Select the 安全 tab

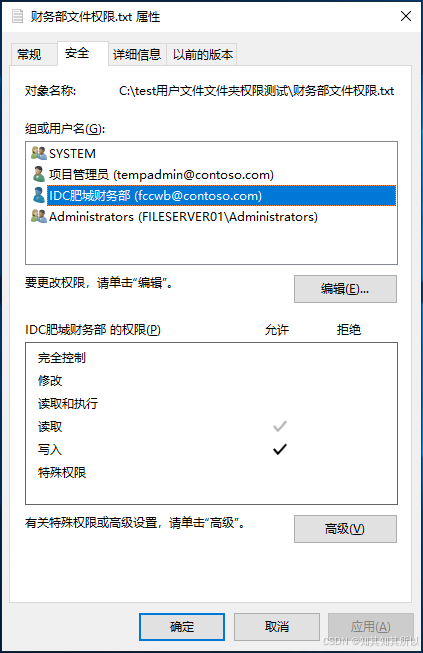point(77,53)
